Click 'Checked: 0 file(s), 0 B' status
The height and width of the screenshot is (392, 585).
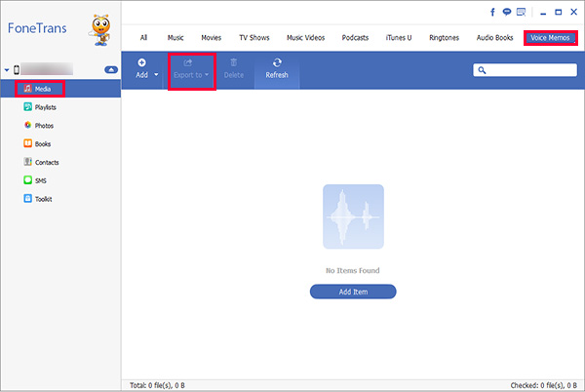click(544, 385)
